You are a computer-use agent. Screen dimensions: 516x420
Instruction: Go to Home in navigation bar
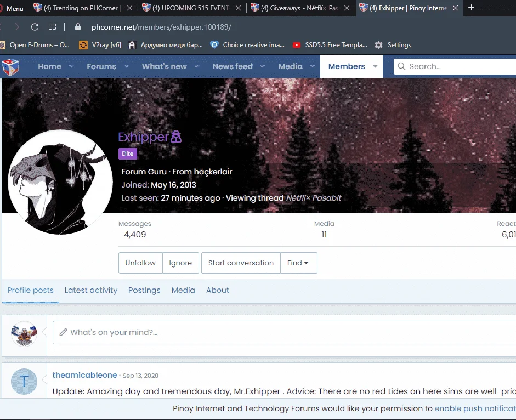50,66
